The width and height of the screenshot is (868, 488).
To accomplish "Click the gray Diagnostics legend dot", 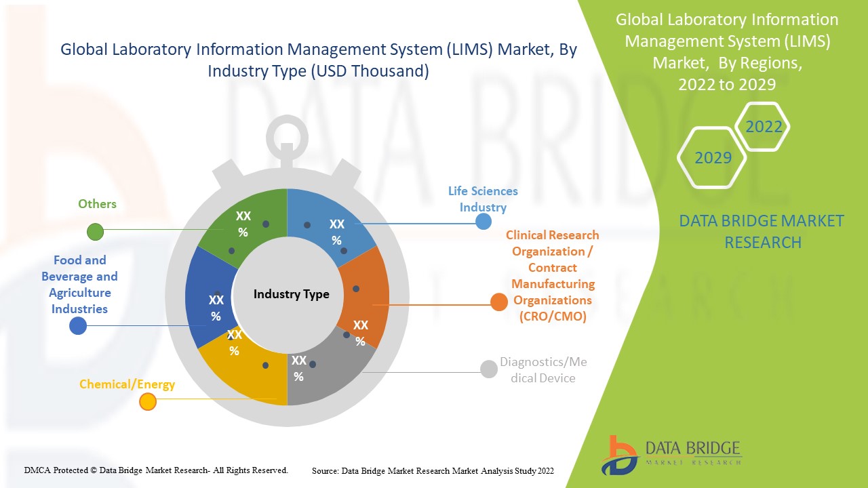I will (x=488, y=369).
